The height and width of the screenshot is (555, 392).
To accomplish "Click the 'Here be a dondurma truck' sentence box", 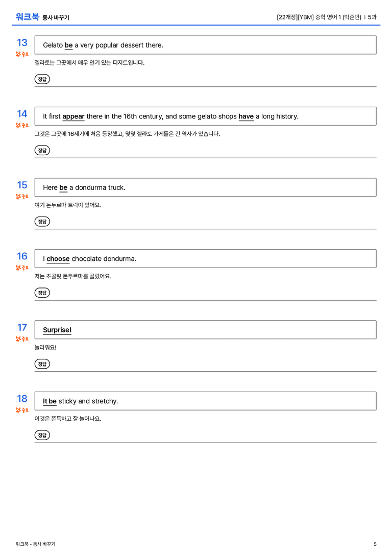I will click(205, 187).
